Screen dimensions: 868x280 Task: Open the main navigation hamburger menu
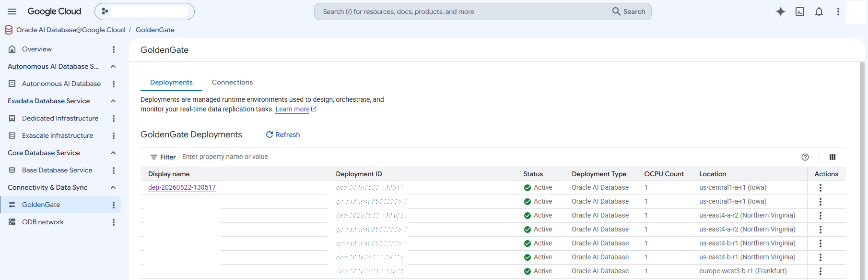tap(12, 12)
